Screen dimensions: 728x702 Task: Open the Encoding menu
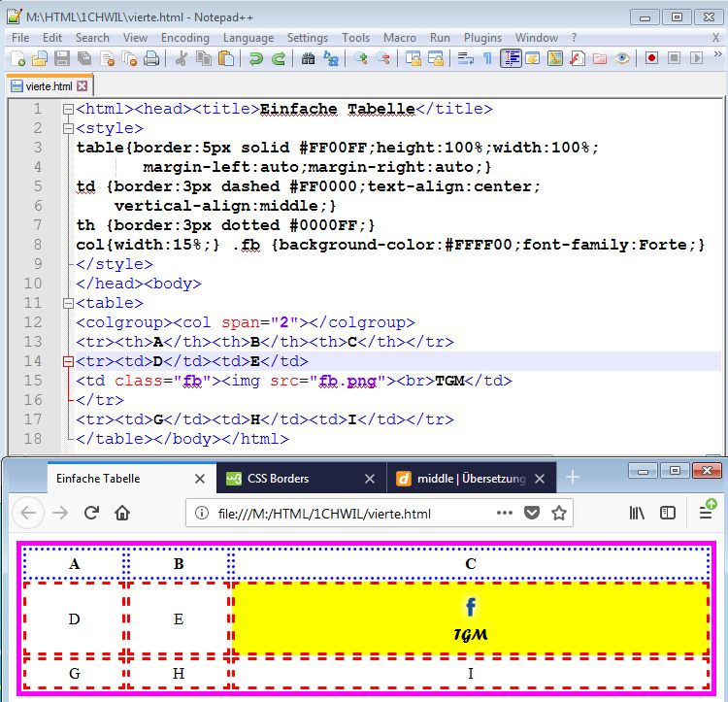[x=185, y=38]
